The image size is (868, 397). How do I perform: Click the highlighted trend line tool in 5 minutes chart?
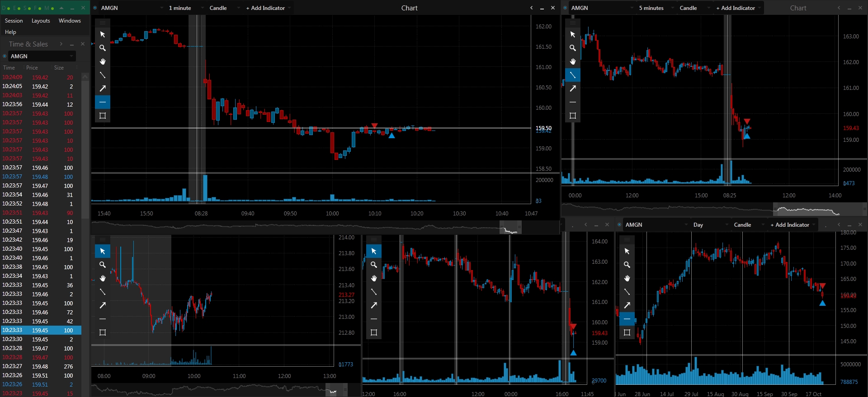click(x=573, y=75)
